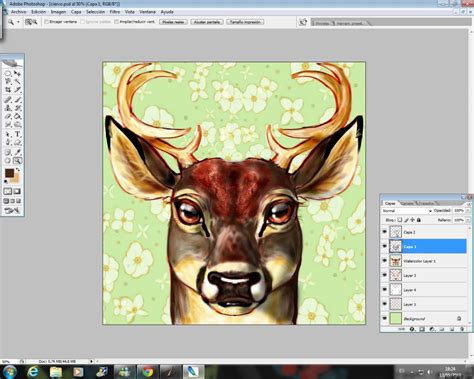The image size is (474, 379).
Task: Toggle lock all padlock in Bloq row
Action: click(419, 220)
